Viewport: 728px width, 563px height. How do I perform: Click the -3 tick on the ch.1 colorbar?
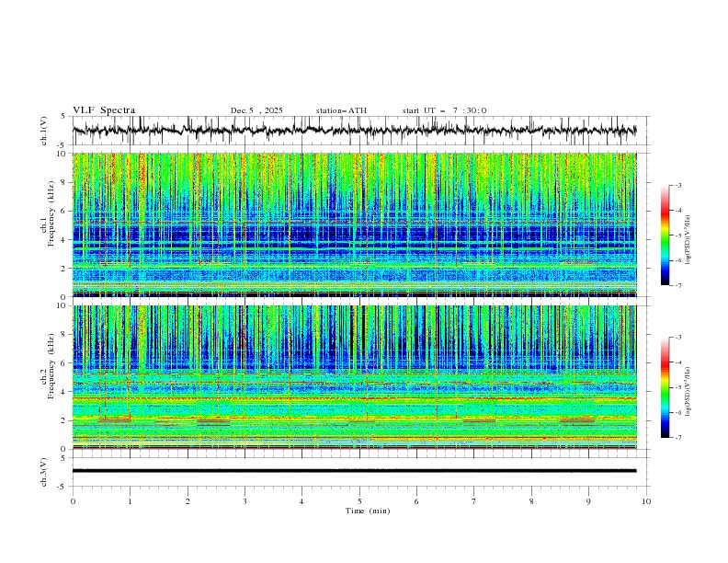[x=677, y=185]
